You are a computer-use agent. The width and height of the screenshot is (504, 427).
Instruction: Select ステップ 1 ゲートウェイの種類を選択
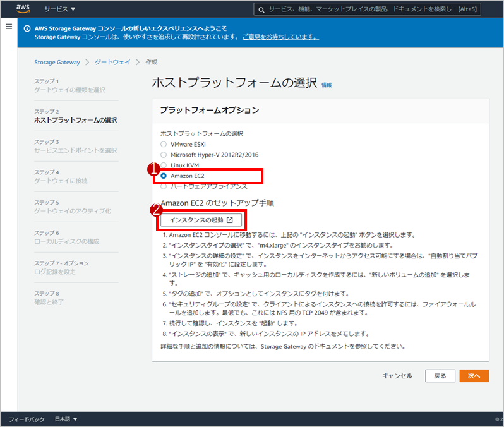[69, 85]
